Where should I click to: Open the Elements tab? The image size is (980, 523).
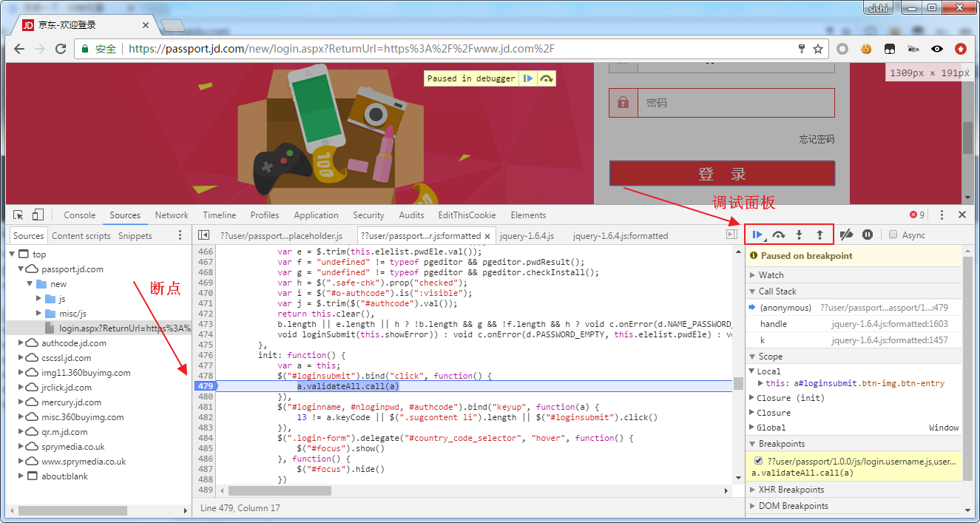click(528, 215)
